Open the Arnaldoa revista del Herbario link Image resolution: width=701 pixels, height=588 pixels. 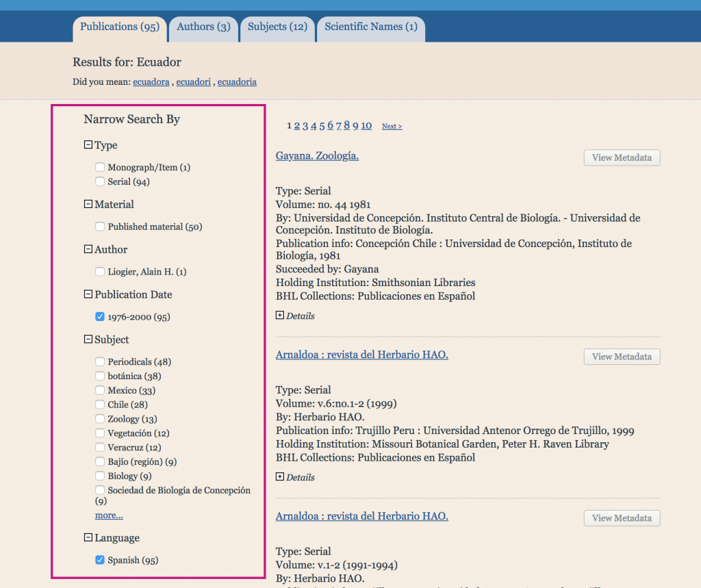click(x=361, y=355)
